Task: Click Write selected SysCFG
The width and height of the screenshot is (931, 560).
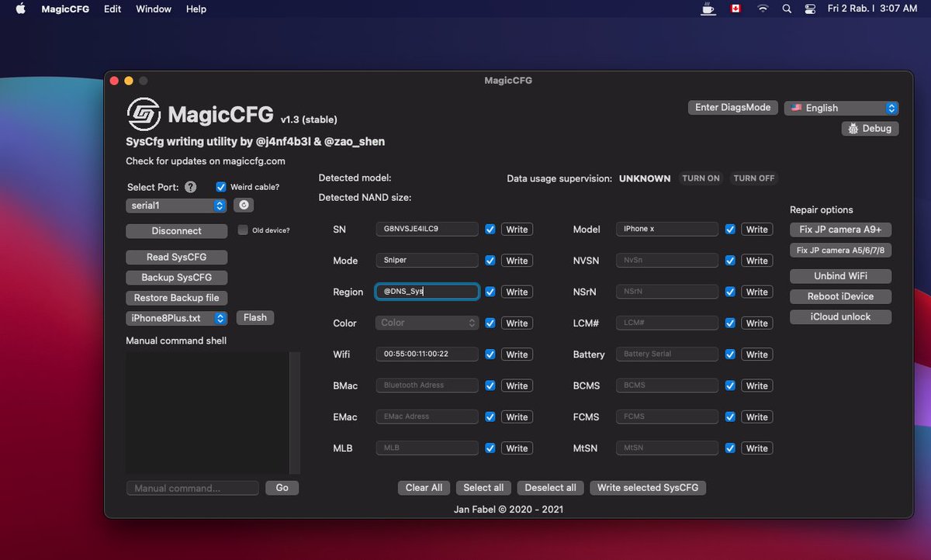Action: coord(648,488)
